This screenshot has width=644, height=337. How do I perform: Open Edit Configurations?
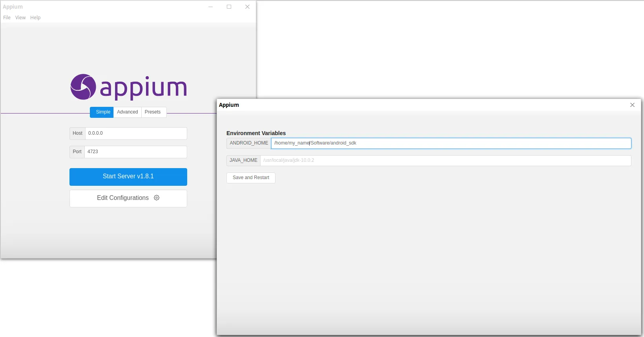tap(128, 198)
